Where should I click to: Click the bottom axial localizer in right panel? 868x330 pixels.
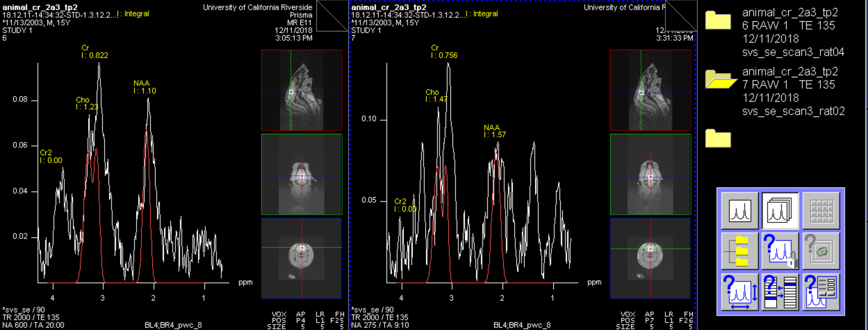point(650,258)
